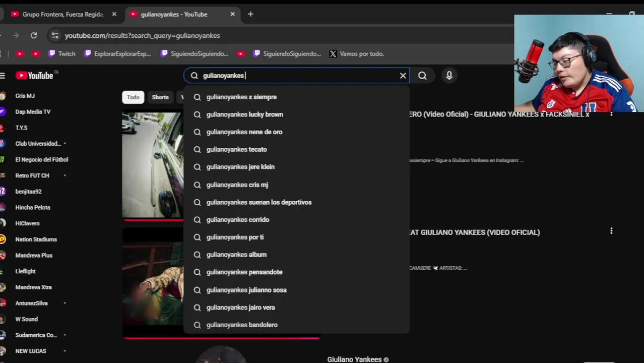Open the Twitch bookmark
The width and height of the screenshot is (644, 363).
[x=62, y=53]
